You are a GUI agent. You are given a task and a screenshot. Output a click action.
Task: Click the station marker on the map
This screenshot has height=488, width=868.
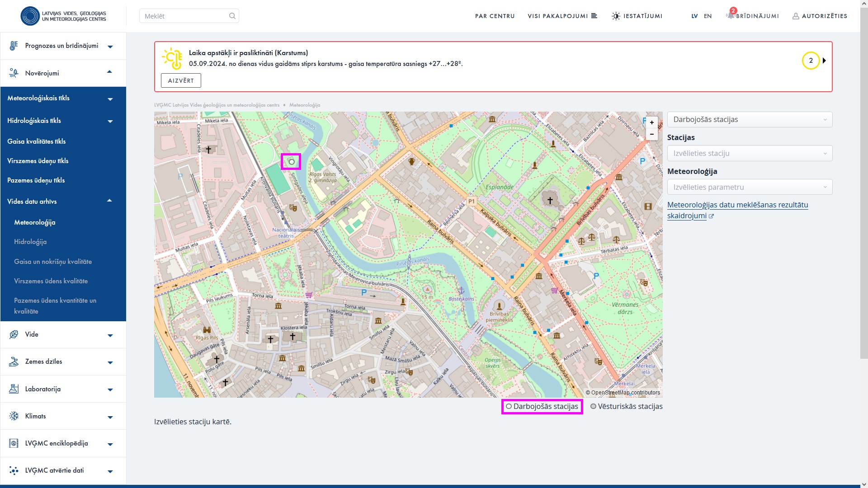click(291, 162)
